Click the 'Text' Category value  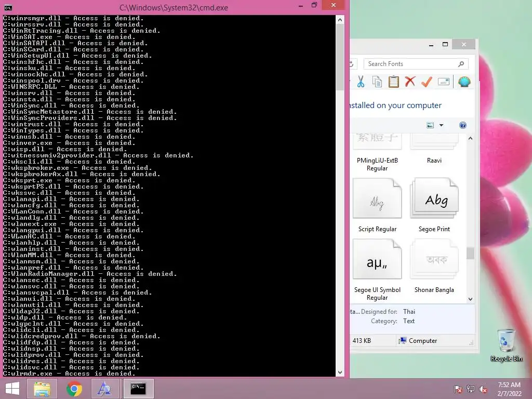[x=409, y=321]
